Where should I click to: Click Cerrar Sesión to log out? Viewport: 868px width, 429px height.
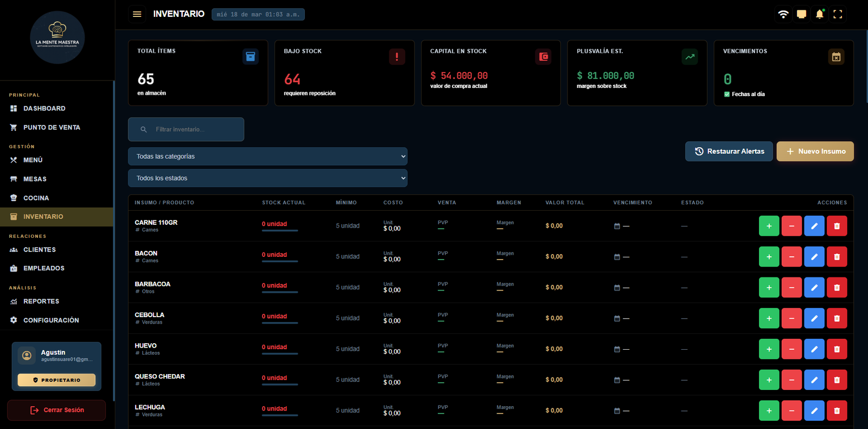pyautogui.click(x=56, y=410)
